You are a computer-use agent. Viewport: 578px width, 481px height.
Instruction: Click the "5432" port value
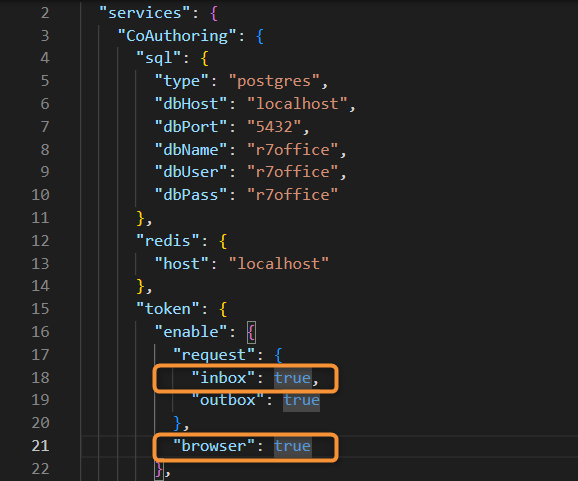[274, 127]
